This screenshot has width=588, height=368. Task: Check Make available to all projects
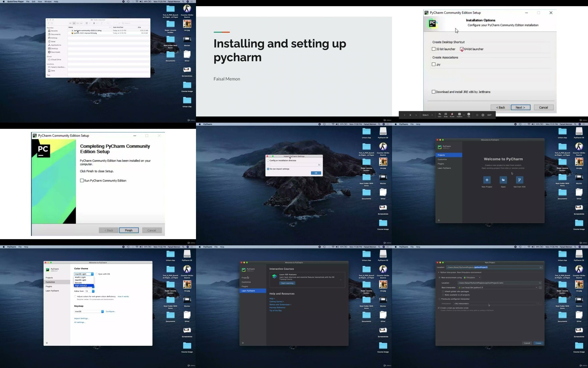[x=443, y=295]
